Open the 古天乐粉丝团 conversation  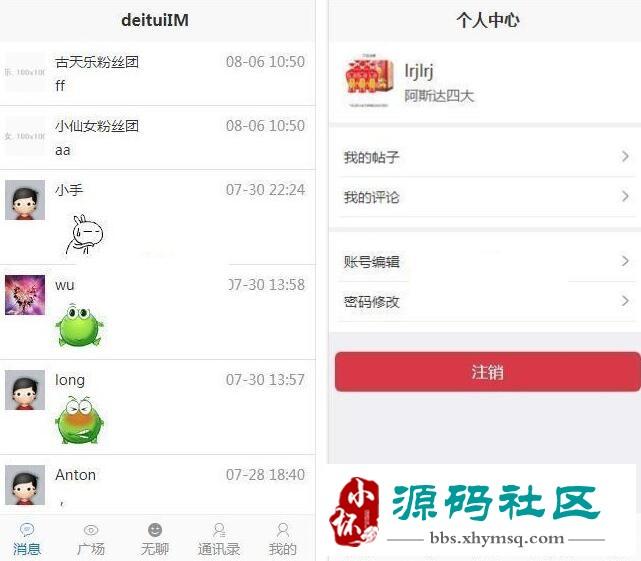pyautogui.click(x=158, y=74)
